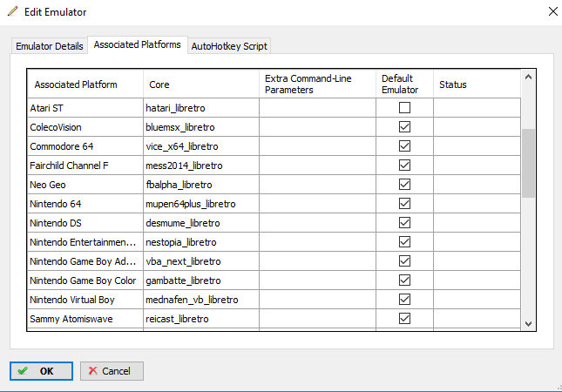This screenshot has width=562, height=392.
Task: Uncheck default emulator for Nintendo 64
Action: (x=404, y=204)
